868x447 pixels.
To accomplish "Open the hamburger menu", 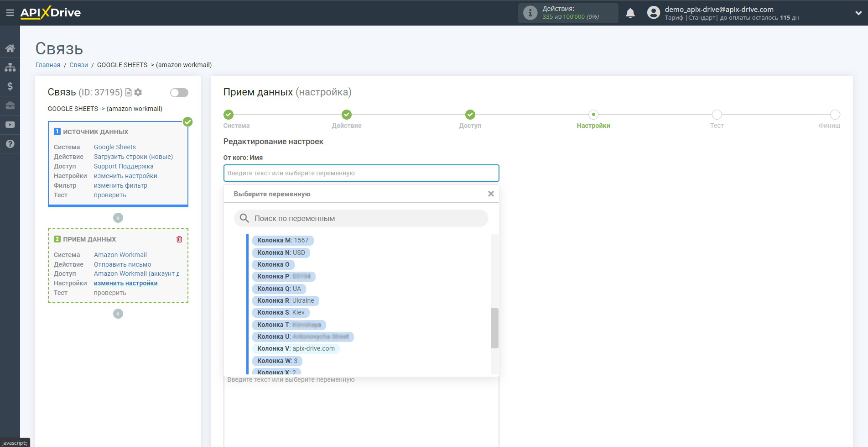I will coord(10,13).
